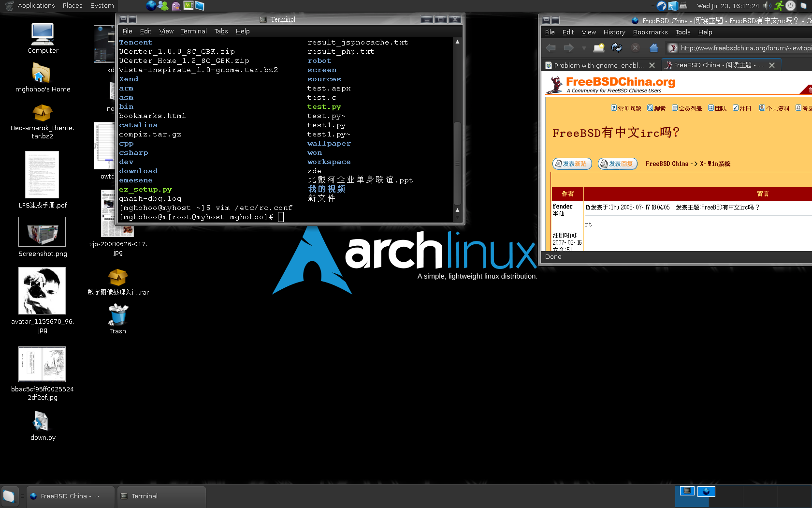Viewport: 812px width, 508px height.
Task: Open browser Tools menu
Action: [682, 32]
